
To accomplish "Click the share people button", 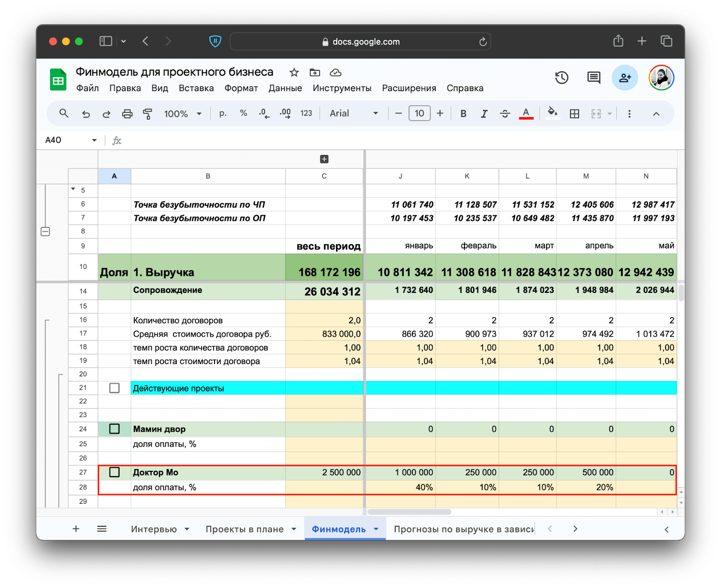I will 625,78.
